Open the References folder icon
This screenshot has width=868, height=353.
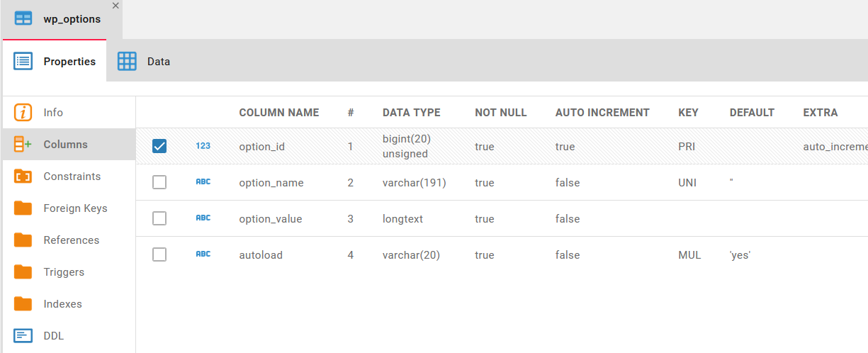point(23,240)
